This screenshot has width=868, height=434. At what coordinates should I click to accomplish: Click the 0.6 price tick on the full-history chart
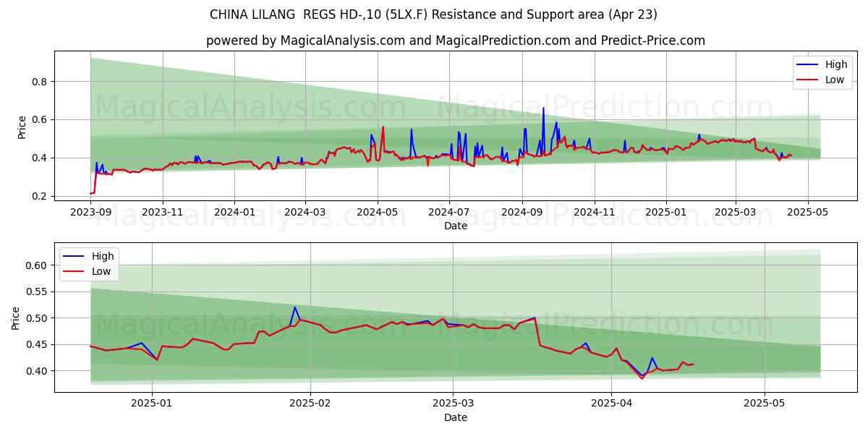(41, 119)
